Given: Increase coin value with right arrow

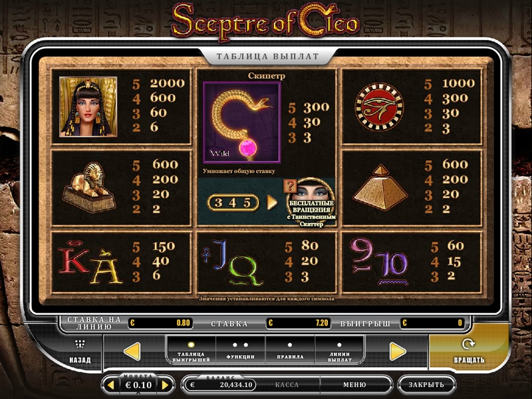Looking at the screenshot, I should pos(165,385).
